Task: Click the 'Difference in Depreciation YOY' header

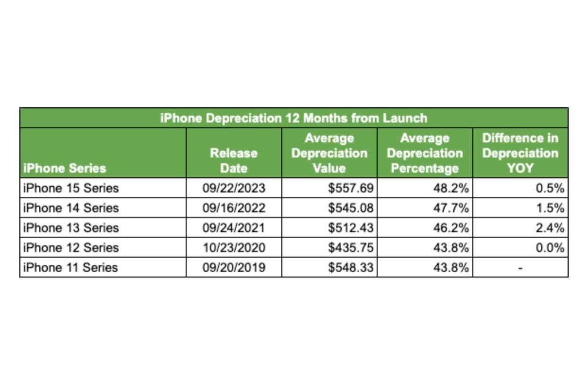Action: (520, 153)
